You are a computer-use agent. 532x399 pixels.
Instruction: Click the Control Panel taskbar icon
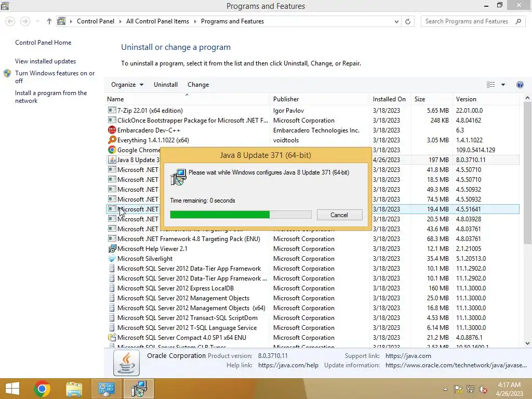tap(107, 389)
